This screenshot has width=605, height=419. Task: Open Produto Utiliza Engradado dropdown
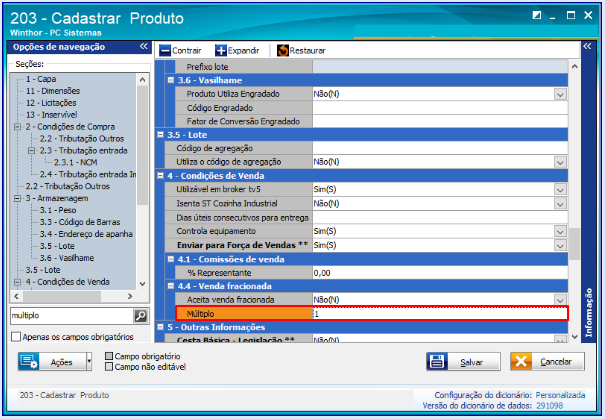560,94
